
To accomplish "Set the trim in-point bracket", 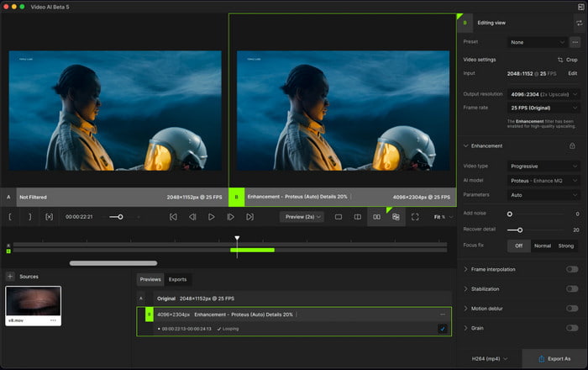I will click(x=10, y=217).
